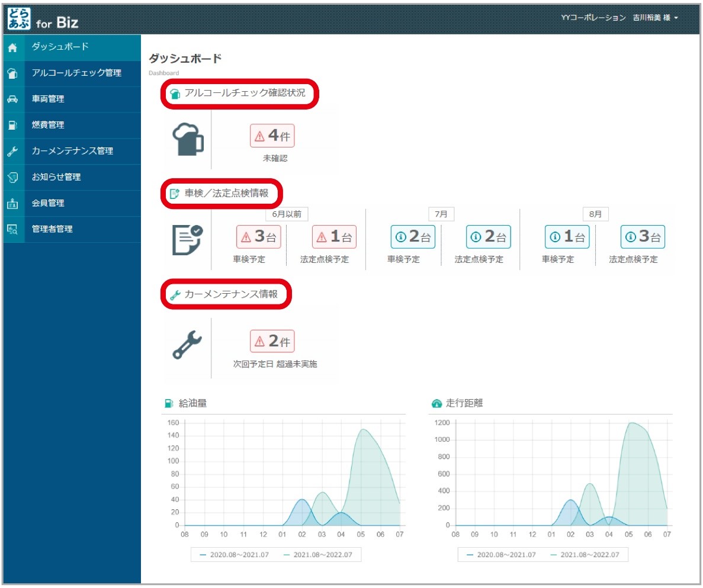The width and height of the screenshot is (703, 588).
Task: Select お知らせ管理 in the sidebar
Action: tap(72, 177)
